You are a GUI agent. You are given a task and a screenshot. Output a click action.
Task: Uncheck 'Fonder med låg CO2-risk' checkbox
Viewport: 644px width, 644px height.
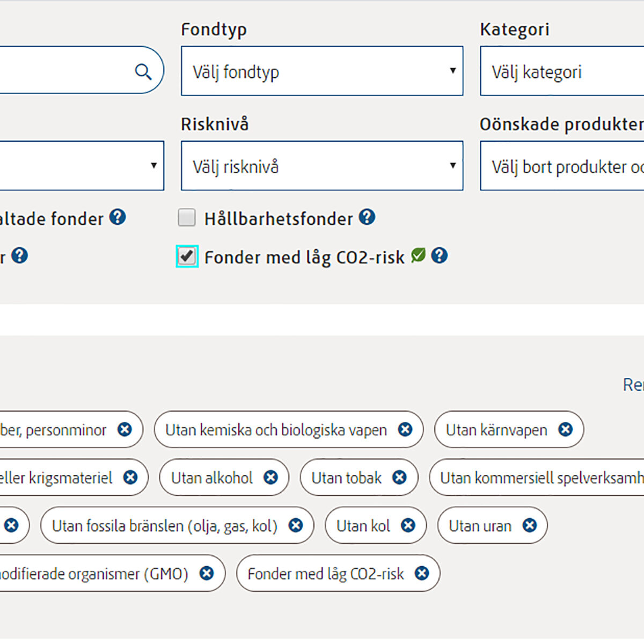[x=187, y=257]
